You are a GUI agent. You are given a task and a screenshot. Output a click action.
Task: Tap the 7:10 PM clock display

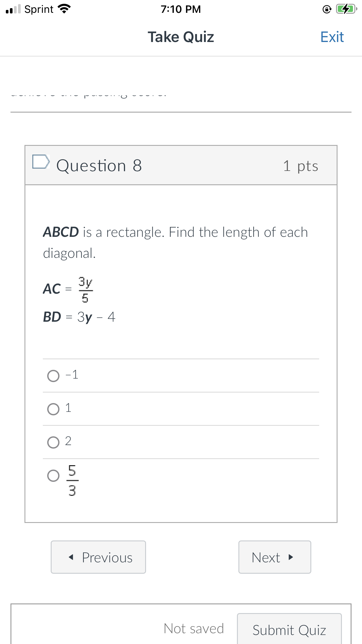tap(181, 9)
